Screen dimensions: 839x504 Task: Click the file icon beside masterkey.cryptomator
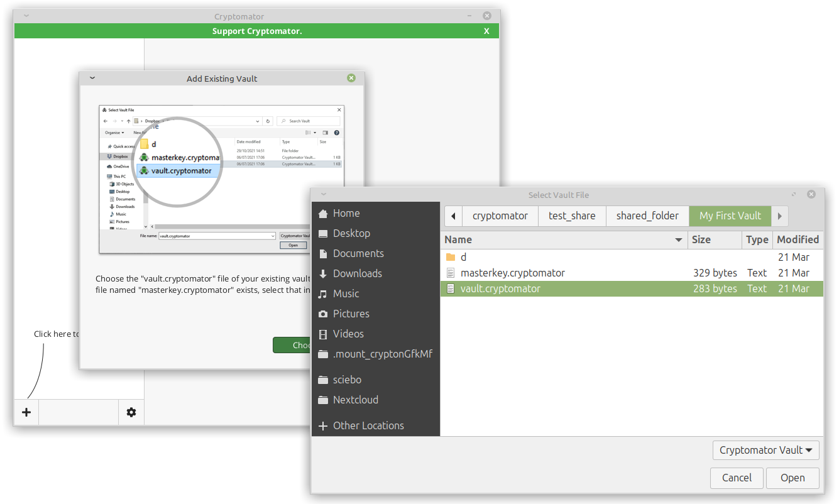(x=450, y=273)
